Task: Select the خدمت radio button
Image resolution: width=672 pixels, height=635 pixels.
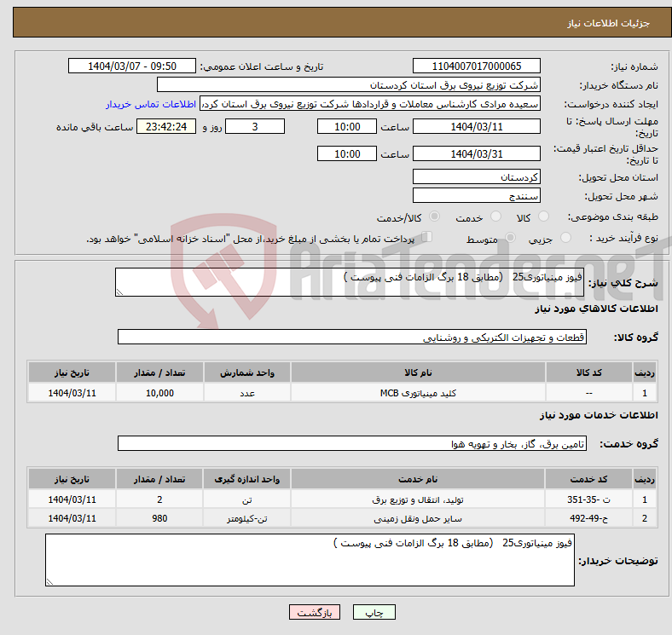Action: 495,216
